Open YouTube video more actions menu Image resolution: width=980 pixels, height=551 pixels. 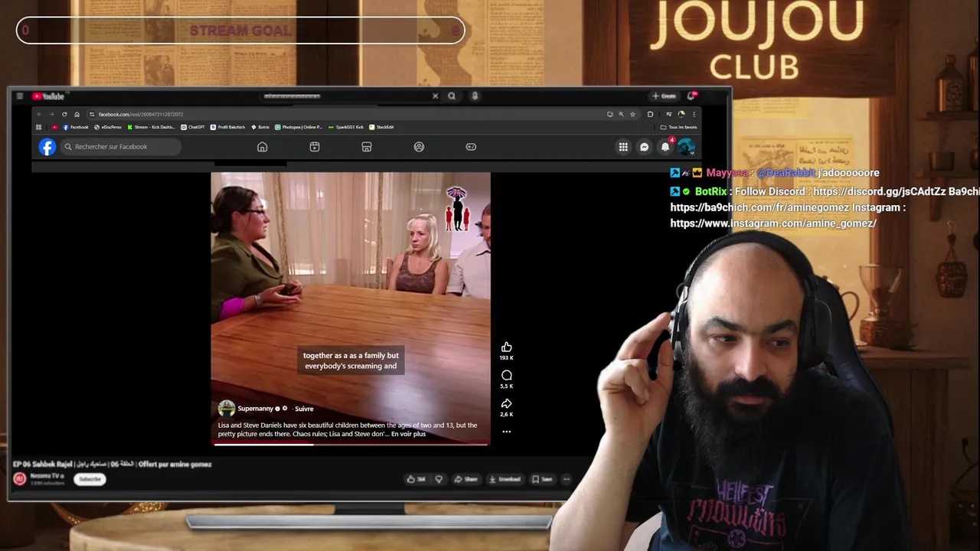pyautogui.click(x=567, y=479)
